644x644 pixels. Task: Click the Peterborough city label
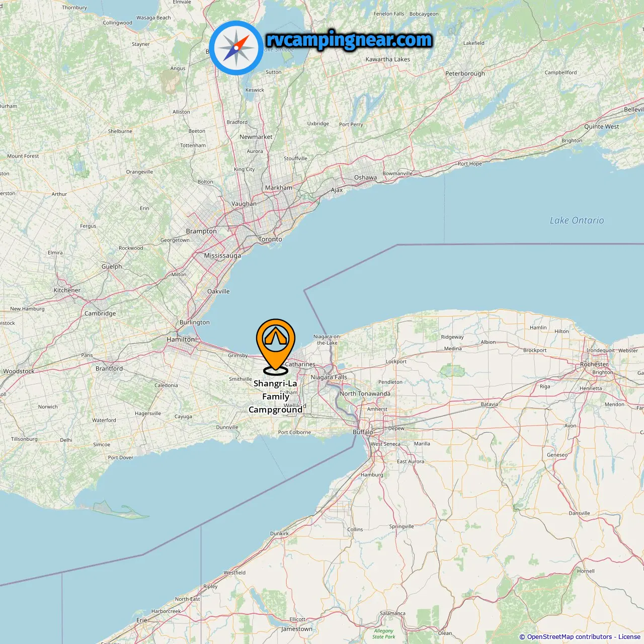(x=465, y=73)
